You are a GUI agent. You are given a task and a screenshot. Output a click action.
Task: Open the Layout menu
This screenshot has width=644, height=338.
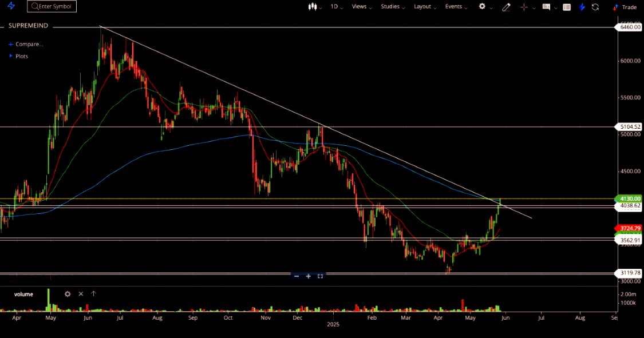(425, 6)
